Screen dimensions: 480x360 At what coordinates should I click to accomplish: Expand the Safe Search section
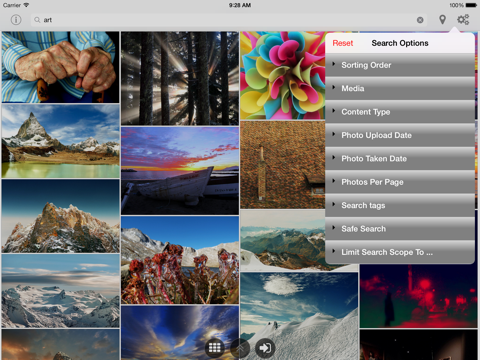click(400, 229)
